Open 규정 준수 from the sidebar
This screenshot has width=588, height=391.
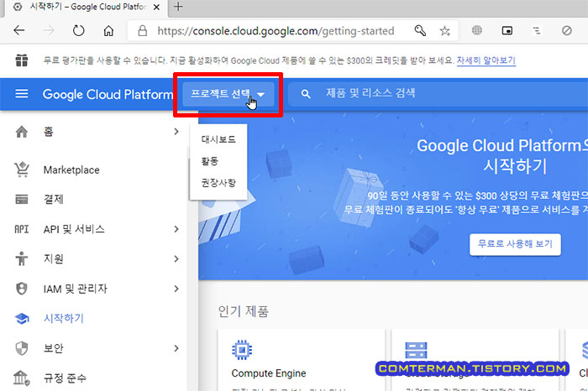[x=65, y=378]
